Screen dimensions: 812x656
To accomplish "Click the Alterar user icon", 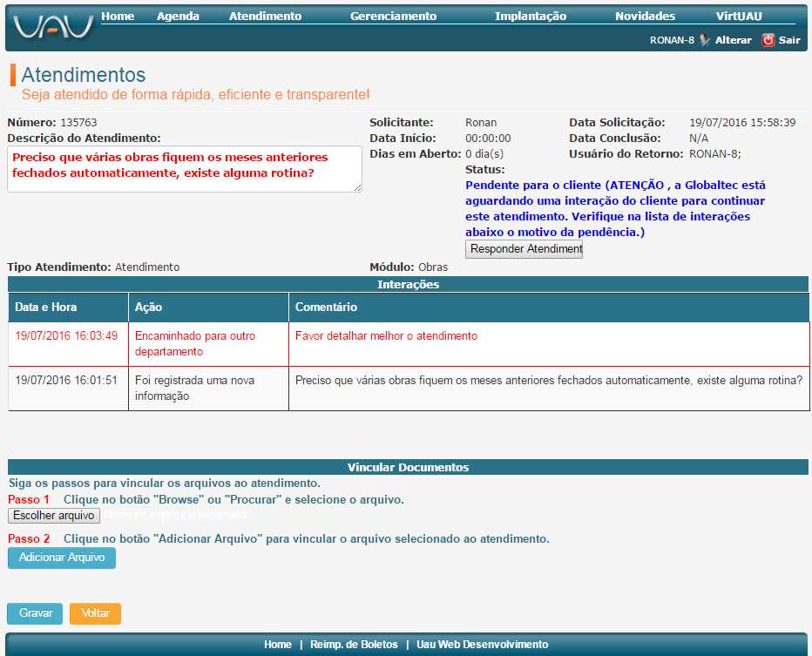I will (x=705, y=40).
